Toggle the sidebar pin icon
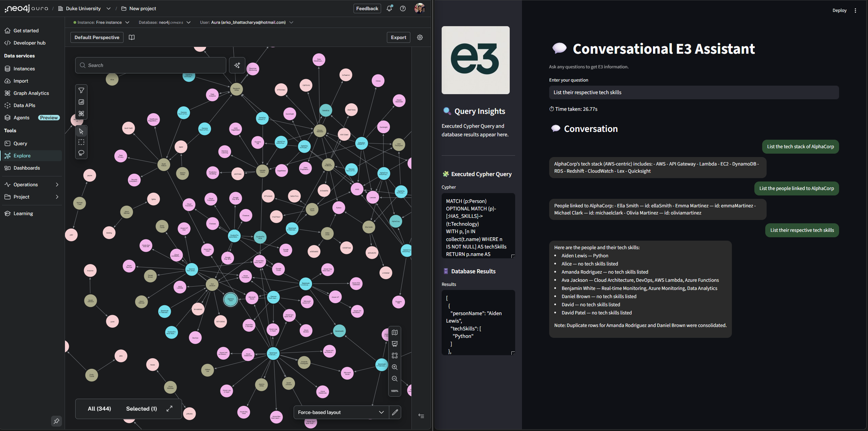 coord(56,421)
